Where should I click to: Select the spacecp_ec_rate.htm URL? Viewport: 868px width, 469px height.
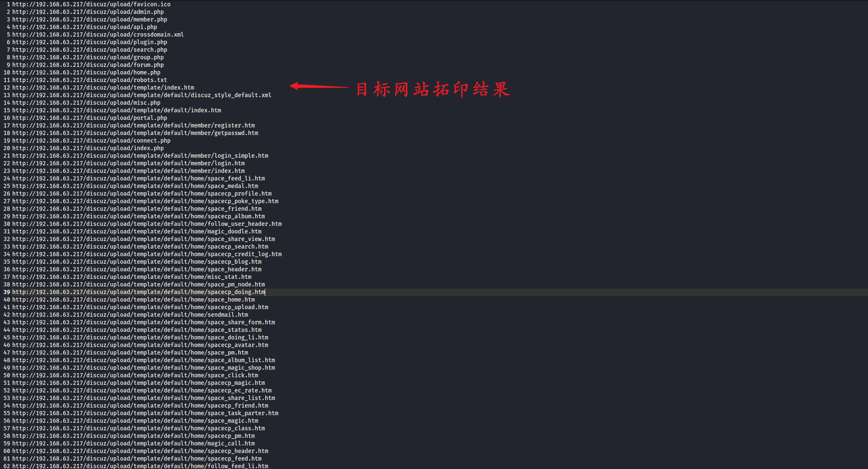(142, 390)
